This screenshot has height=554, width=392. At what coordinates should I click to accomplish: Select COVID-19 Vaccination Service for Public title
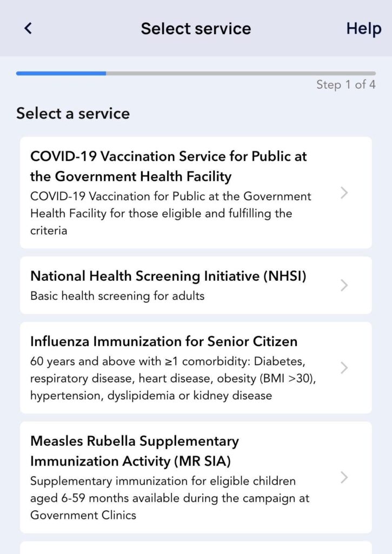click(x=168, y=166)
